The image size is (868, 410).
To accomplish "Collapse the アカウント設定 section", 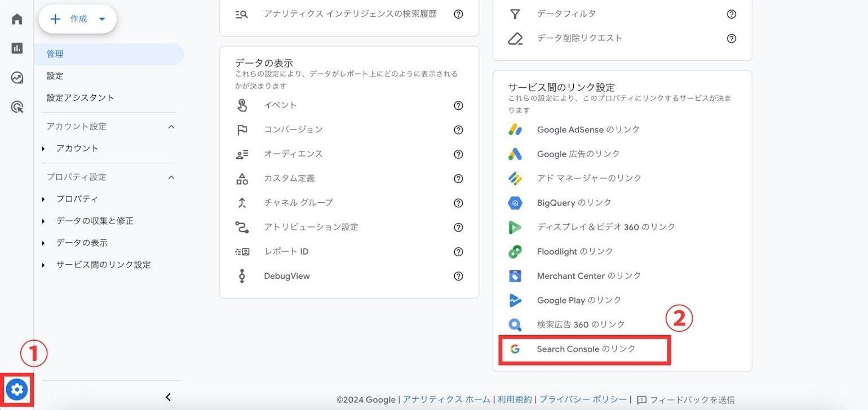I will pos(171,127).
